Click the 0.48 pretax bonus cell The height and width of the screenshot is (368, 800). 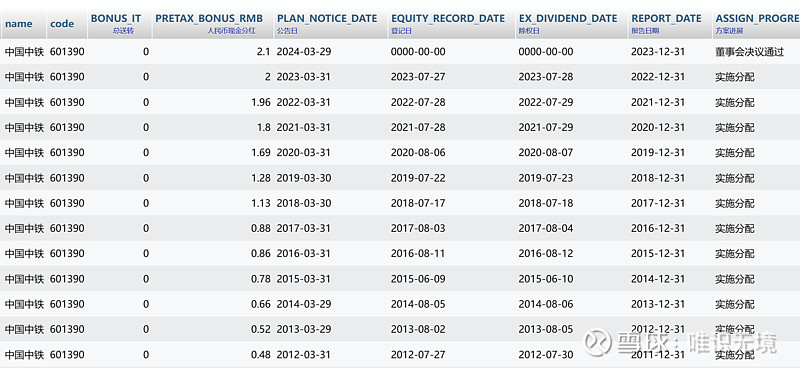[261, 355]
